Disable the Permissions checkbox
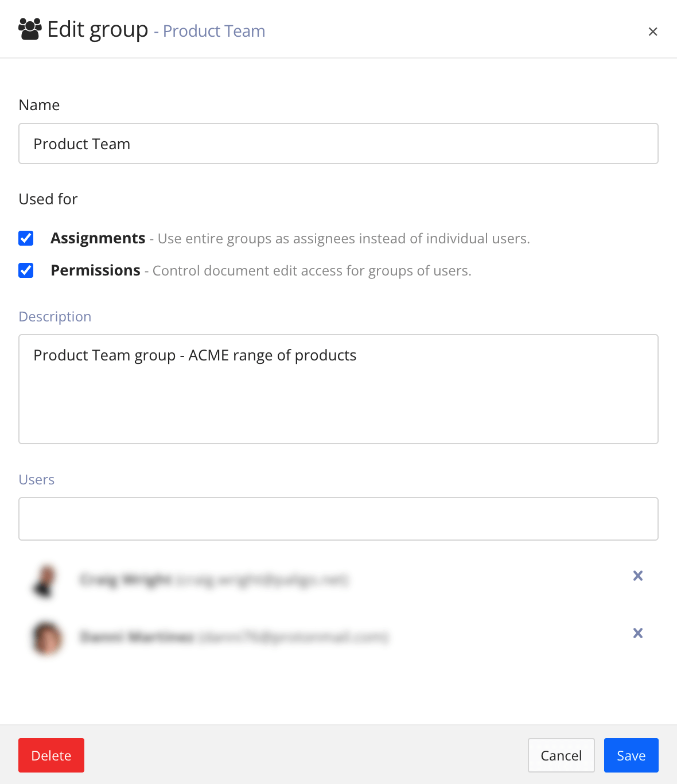Screen dimensions: 677x784 coord(26,270)
